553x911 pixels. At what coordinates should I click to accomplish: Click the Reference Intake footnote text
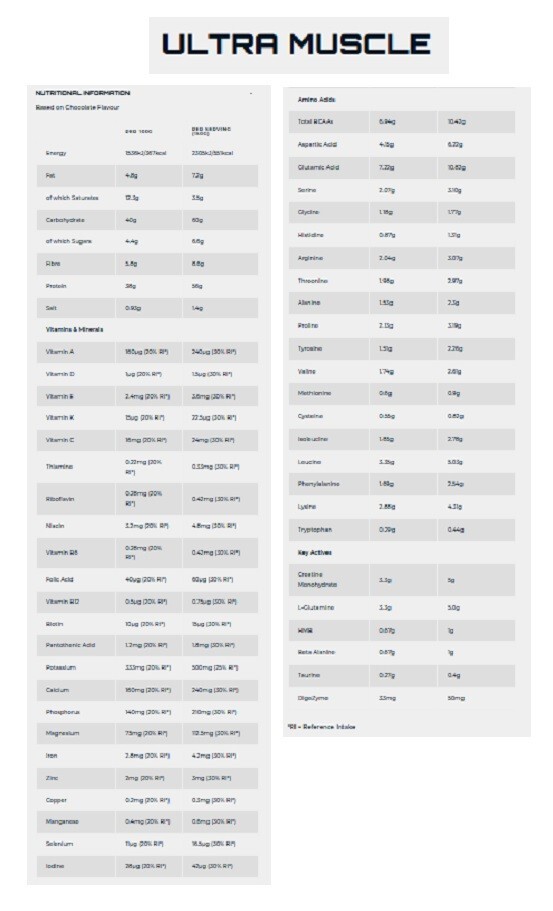pos(322,727)
